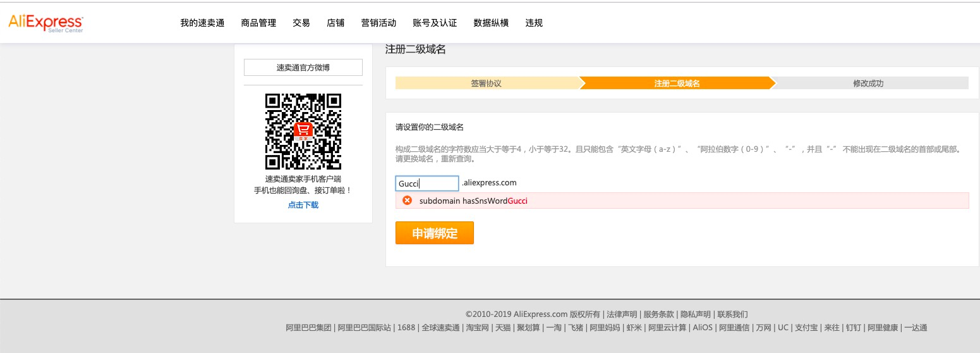The image size is (980, 353).
Task: Open the UC footer link
Action: pos(783,328)
